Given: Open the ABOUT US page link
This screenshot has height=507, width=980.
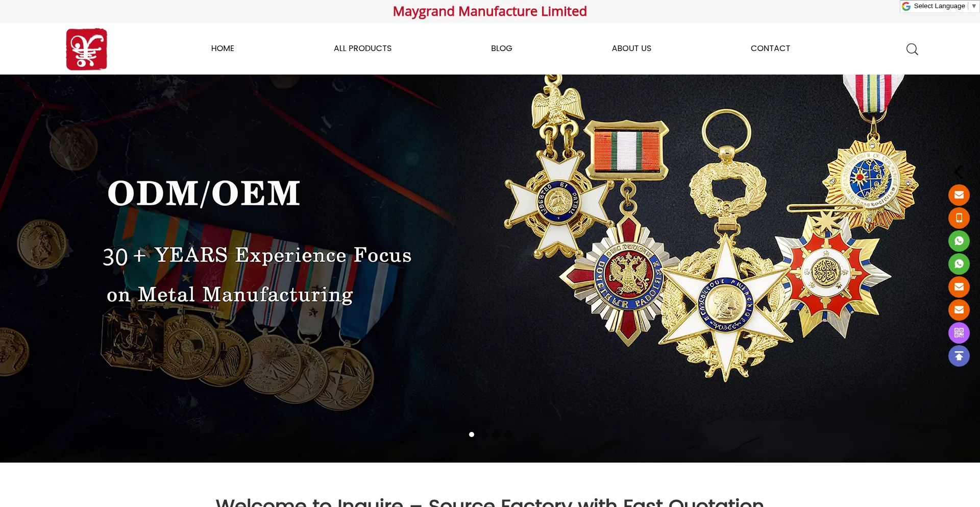Looking at the screenshot, I should (x=631, y=49).
